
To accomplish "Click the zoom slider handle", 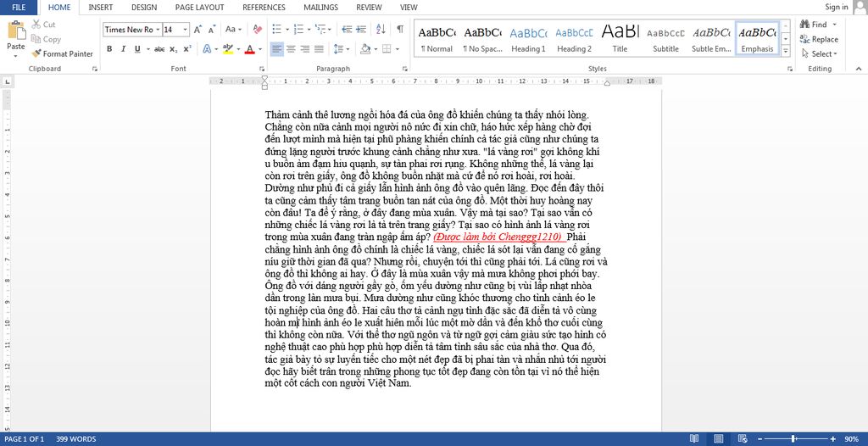I will click(x=793, y=439).
